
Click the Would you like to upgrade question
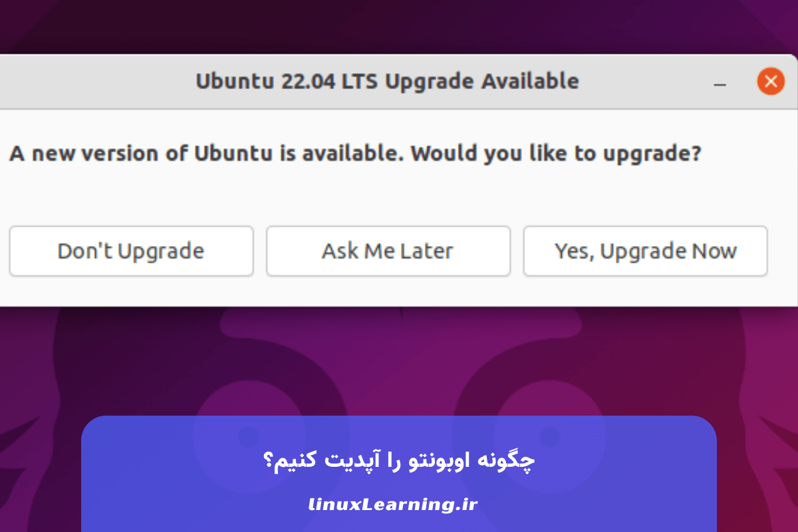[x=555, y=154]
